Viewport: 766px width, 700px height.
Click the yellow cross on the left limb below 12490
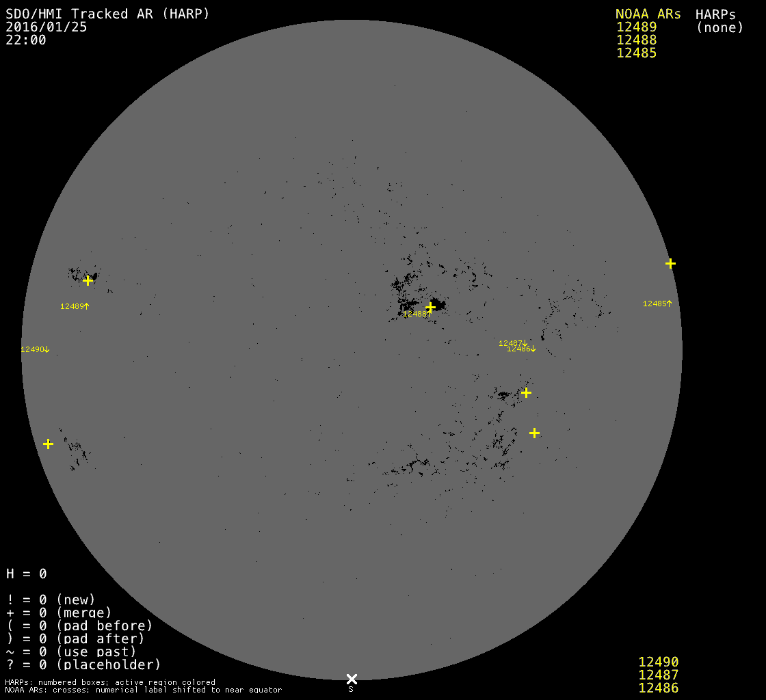(48, 444)
